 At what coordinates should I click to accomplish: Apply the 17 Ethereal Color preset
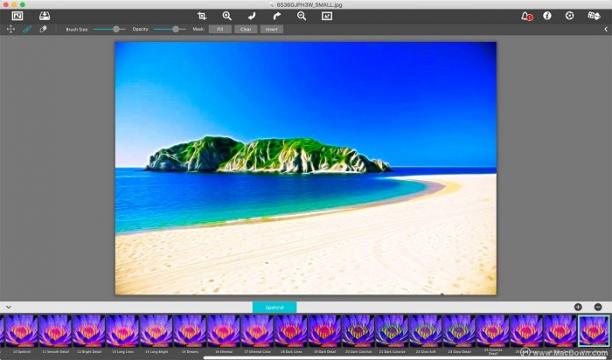point(257,331)
